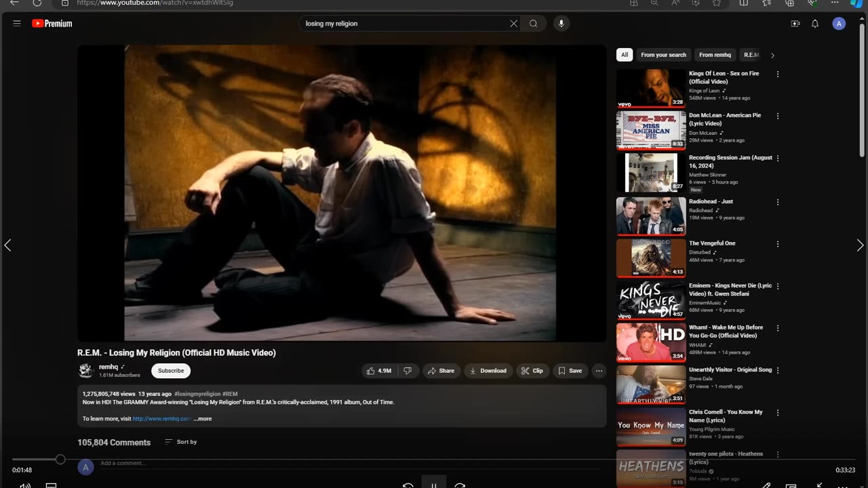Select the From remhq chip
Screen dimensions: 868x488
(x=715, y=55)
